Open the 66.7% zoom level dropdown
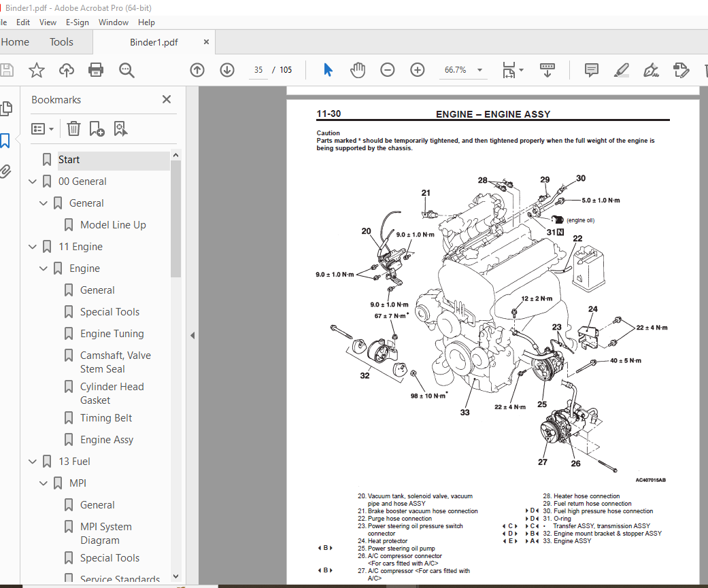 479,70
